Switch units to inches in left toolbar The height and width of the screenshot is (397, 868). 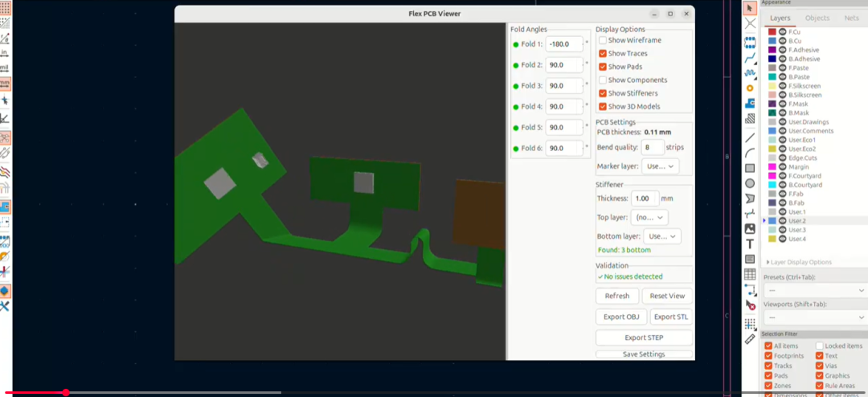(x=5, y=54)
